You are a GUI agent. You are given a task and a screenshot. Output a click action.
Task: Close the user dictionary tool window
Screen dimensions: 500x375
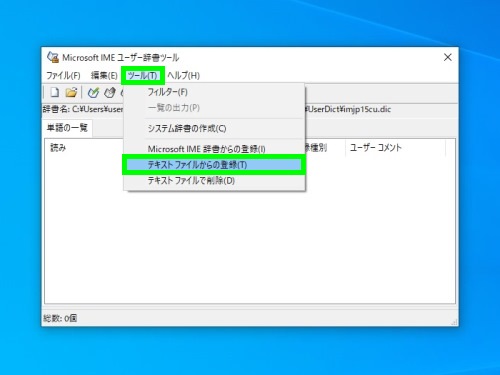[x=448, y=57]
